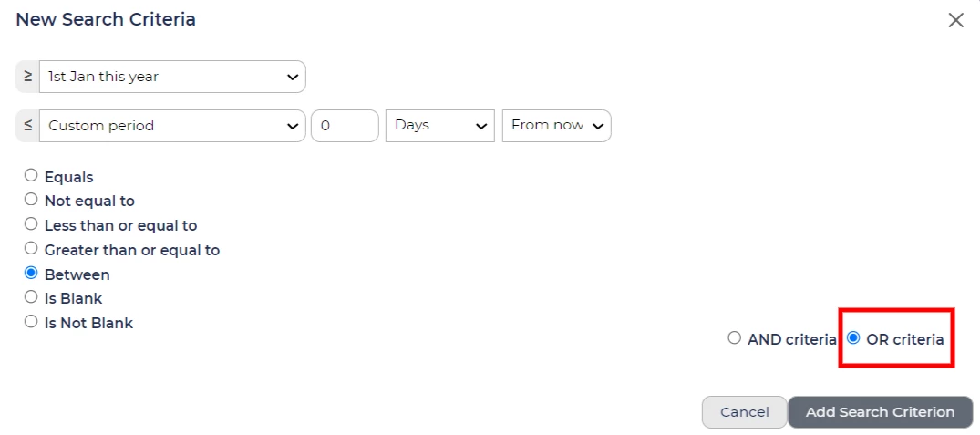Click the Add Search Criterion button
Screen dimensions: 980x435
click(880, 412)
